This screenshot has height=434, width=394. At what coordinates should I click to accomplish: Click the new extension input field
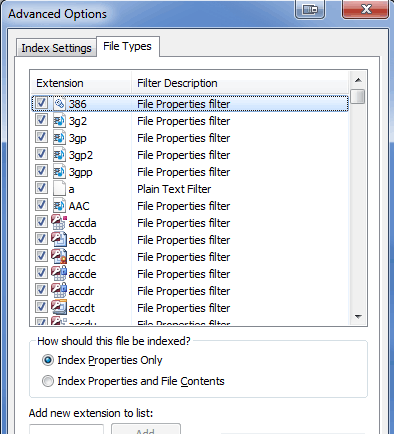67,430
